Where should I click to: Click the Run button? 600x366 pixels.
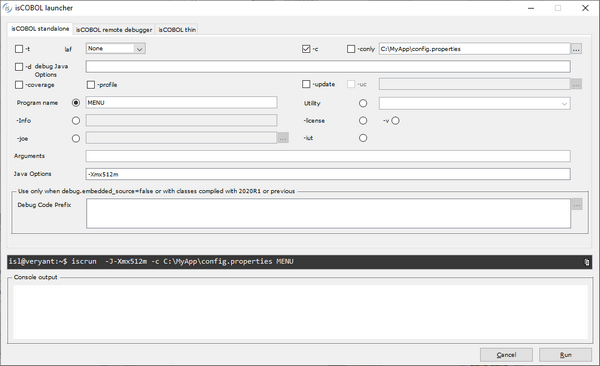(x=566, y=355)
